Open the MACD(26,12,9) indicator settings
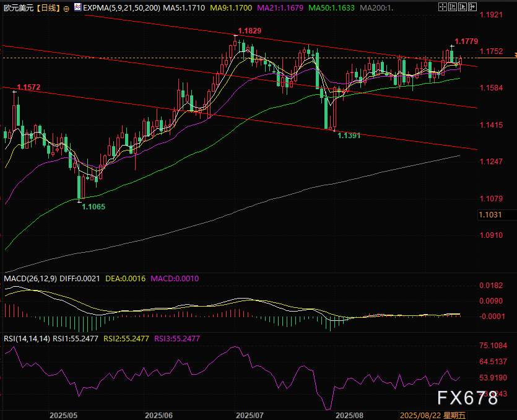The height and width of the screenshot is (420, 517). (x=30, y=279)
